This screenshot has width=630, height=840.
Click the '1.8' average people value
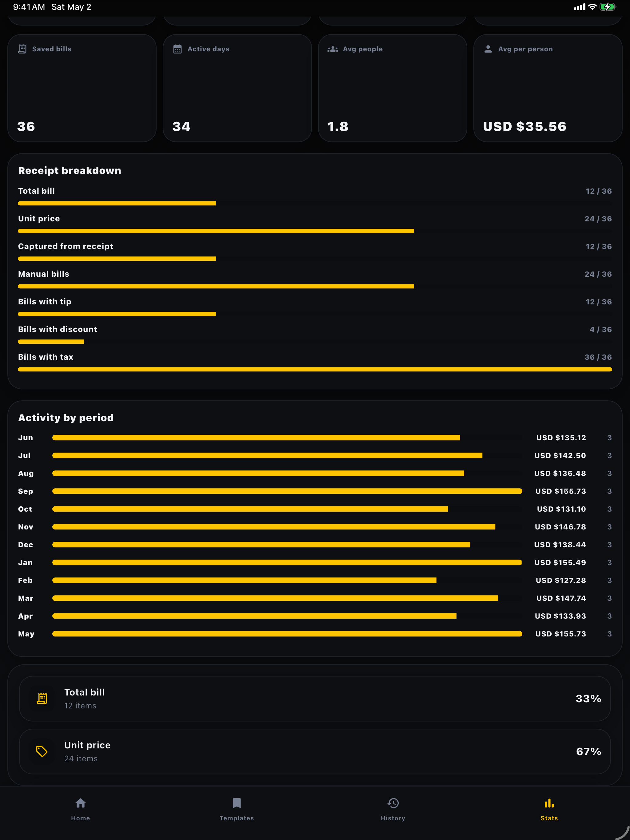(x=338, y=126)
